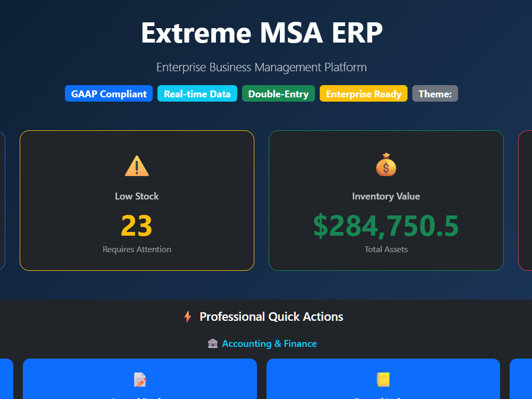532x399 pixels.
Task: Click the Real-time Data badge
Action: [x=197, y=94]
